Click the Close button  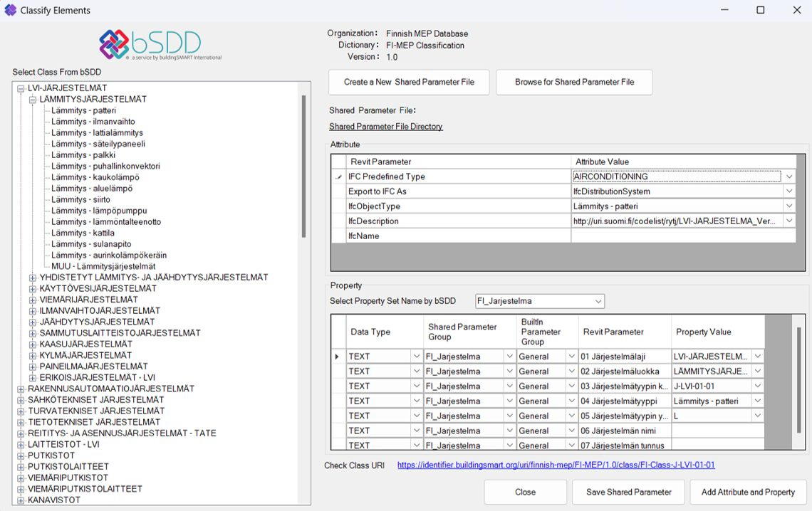tap(525, 492)
